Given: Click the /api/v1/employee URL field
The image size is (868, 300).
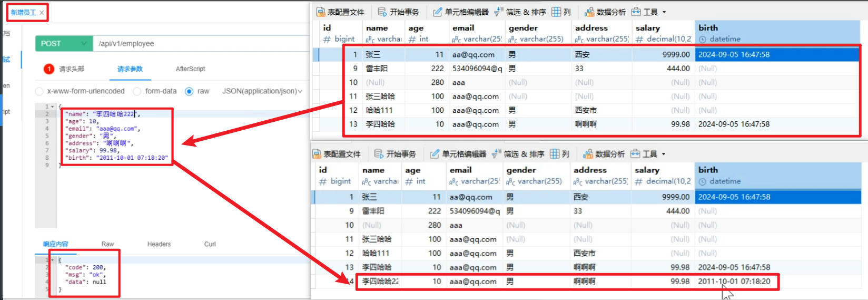Looking at the screenshot, I should click(x=200, y=43).
